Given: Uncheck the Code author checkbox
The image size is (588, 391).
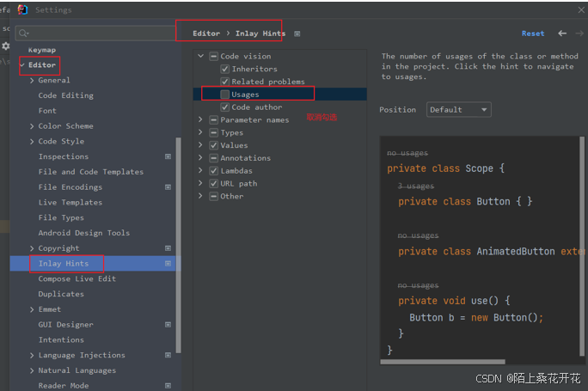Looking at the screenshot, I should [225, 107].
